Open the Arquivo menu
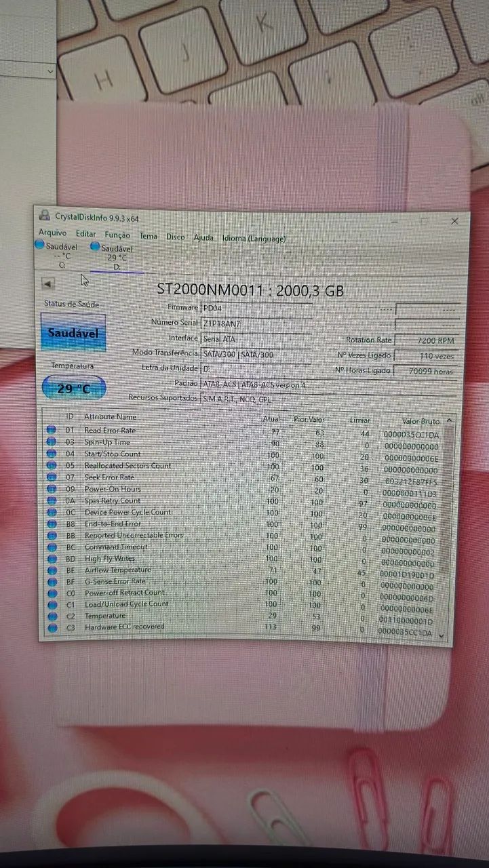This screenshot has height=868, width=489. tap(52, 233)
